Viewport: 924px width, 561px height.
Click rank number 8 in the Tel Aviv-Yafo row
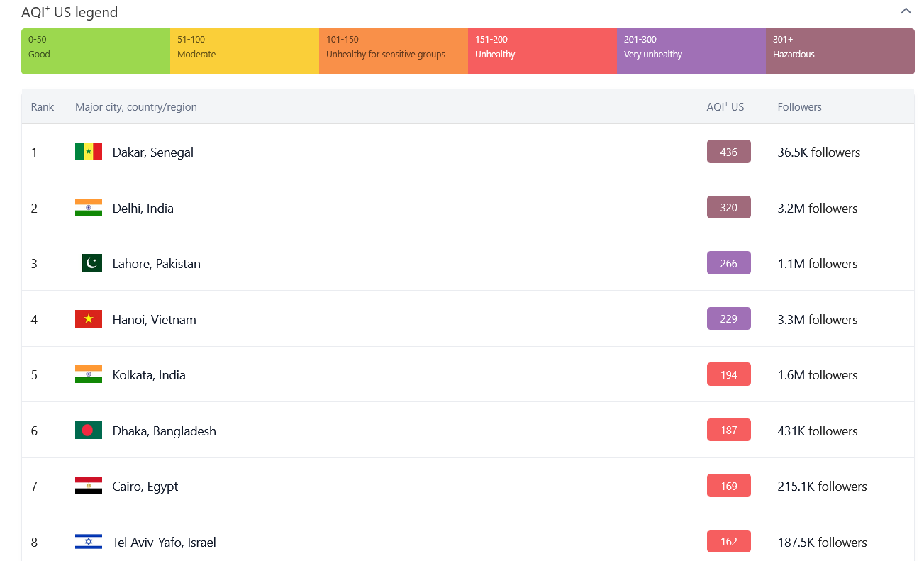[34, 543]
